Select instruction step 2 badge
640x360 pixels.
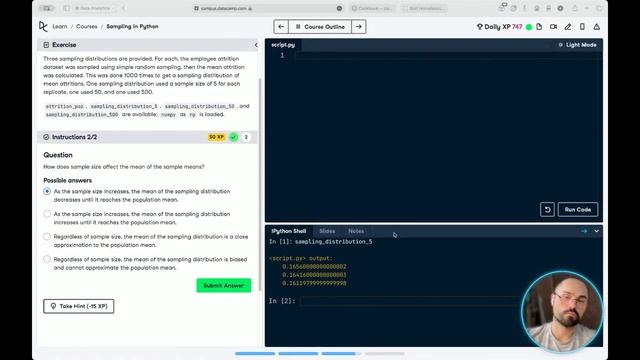click(246, 137)
